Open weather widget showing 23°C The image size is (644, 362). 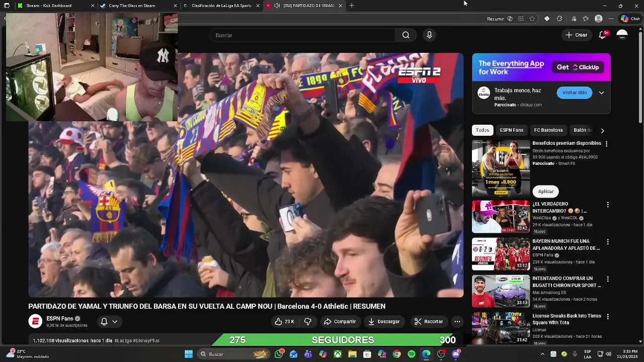tap(28, 354)
